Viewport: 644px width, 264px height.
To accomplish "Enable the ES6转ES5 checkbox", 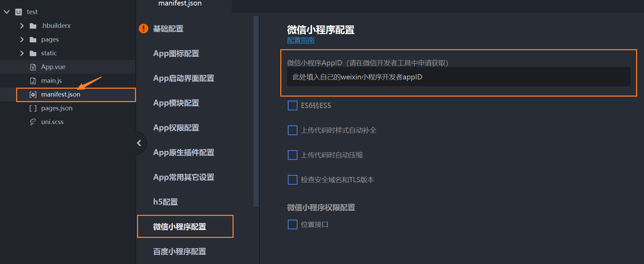I will click(292, 106).
